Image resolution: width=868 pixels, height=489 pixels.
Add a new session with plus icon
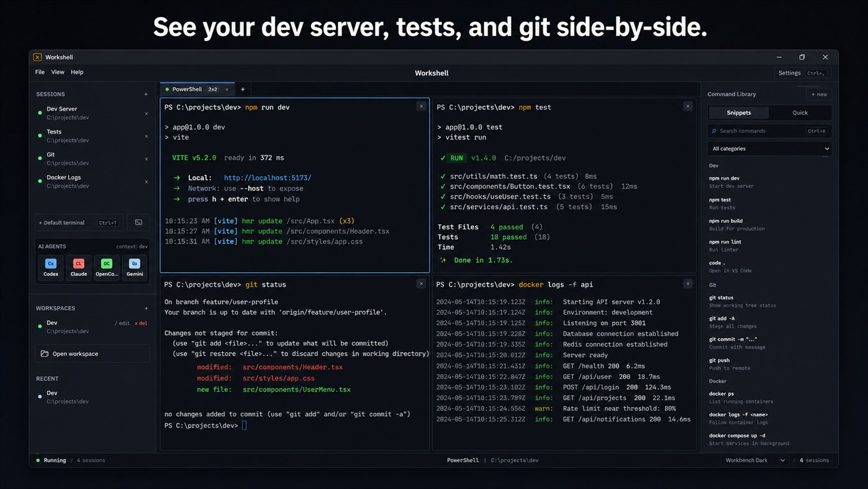tap(146, 94)
